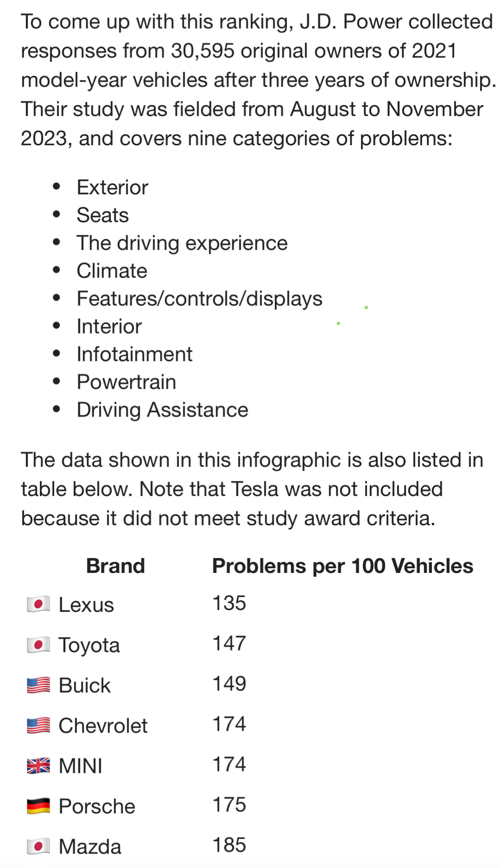Click the Brand column header
502x868 pixels.
pyautogui.click(x=116, y=566)
